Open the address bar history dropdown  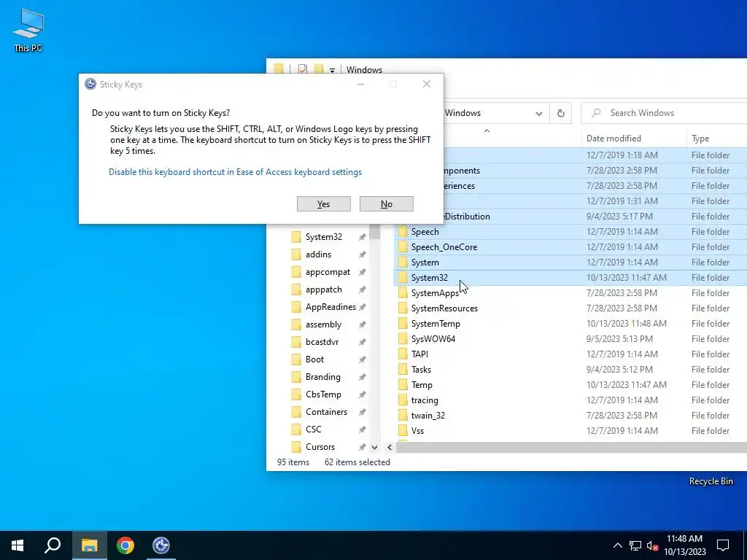pos(539,113)
